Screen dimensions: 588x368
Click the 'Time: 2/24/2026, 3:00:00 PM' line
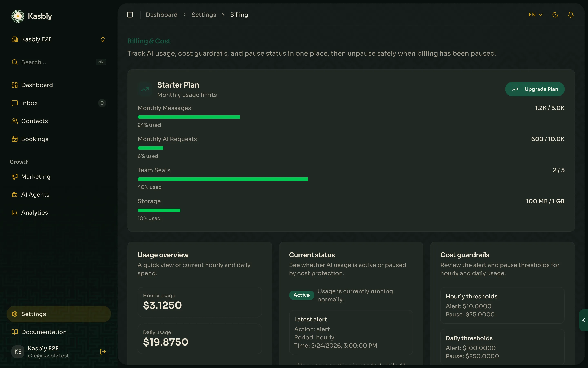[336, 345]
